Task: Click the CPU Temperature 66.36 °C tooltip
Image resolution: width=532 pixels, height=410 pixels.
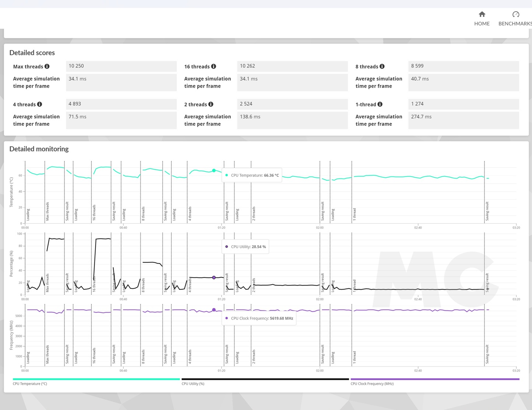Action: tap(252, 176)
